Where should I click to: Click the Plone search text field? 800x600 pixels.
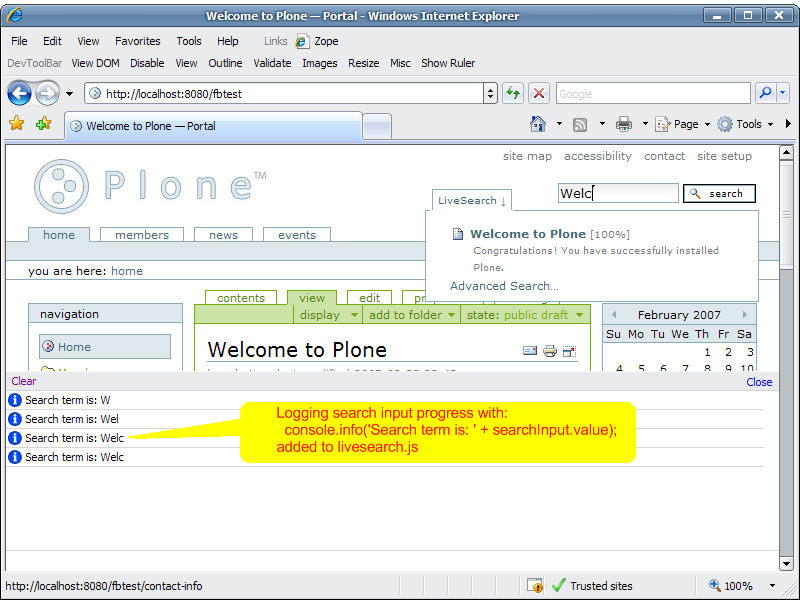tap(617, 193)
